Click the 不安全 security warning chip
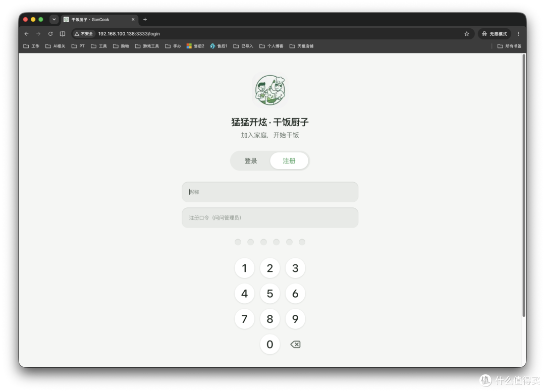 point(84,34)
